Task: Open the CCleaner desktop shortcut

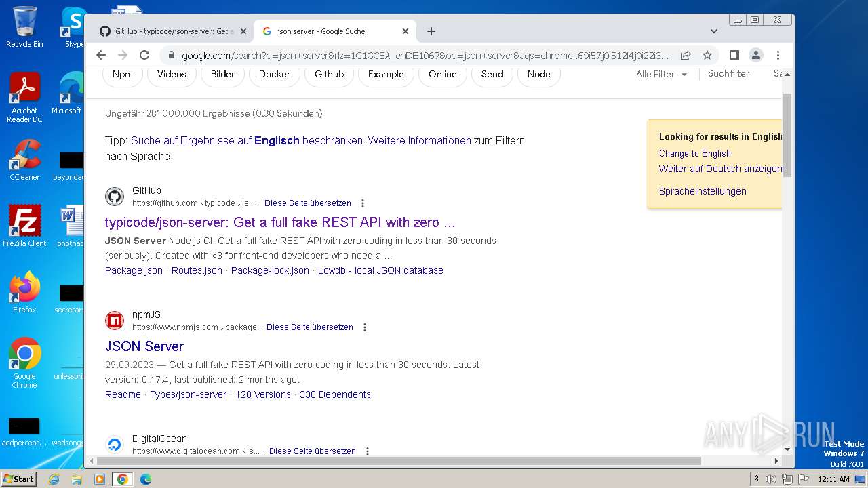Action: (24, 160)
